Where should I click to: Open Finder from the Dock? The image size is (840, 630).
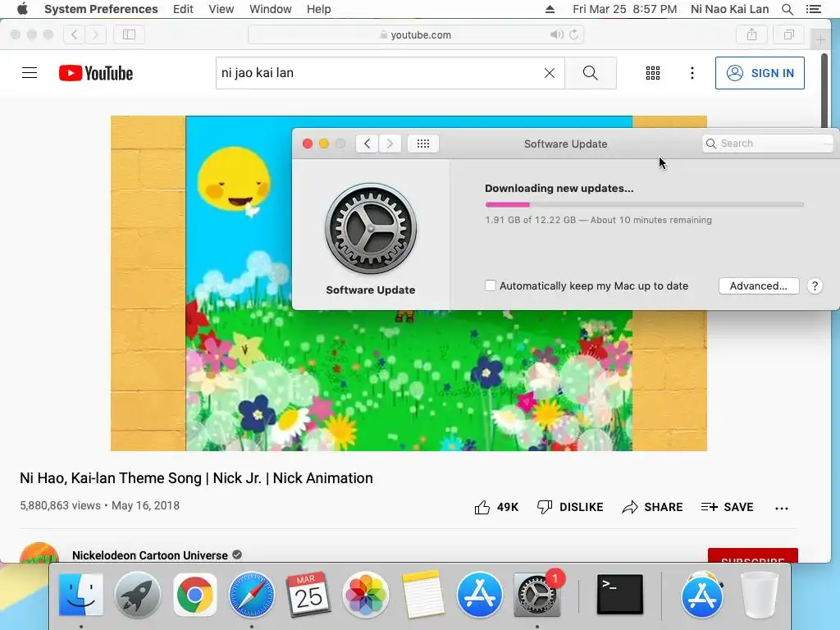point(80,595)
